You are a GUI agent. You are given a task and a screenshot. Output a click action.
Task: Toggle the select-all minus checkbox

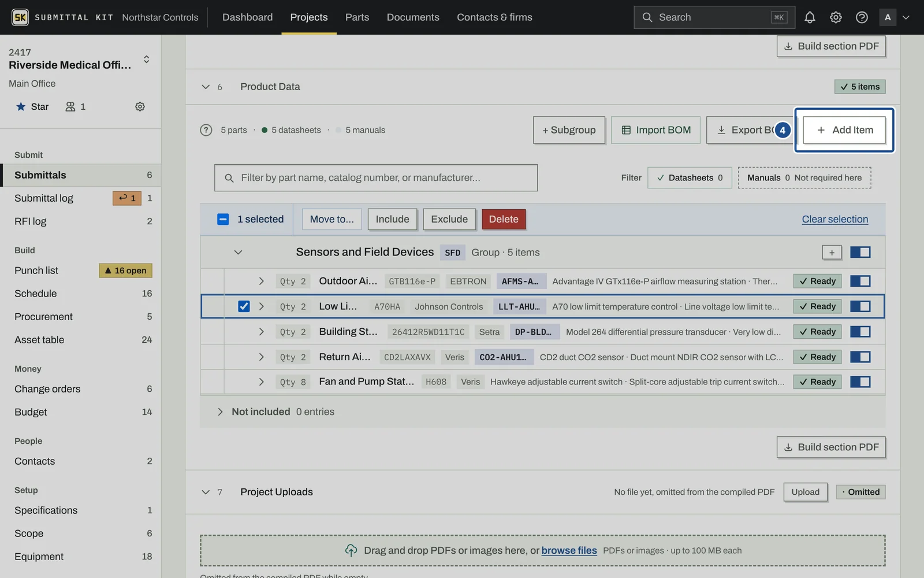tap(223, 219)
